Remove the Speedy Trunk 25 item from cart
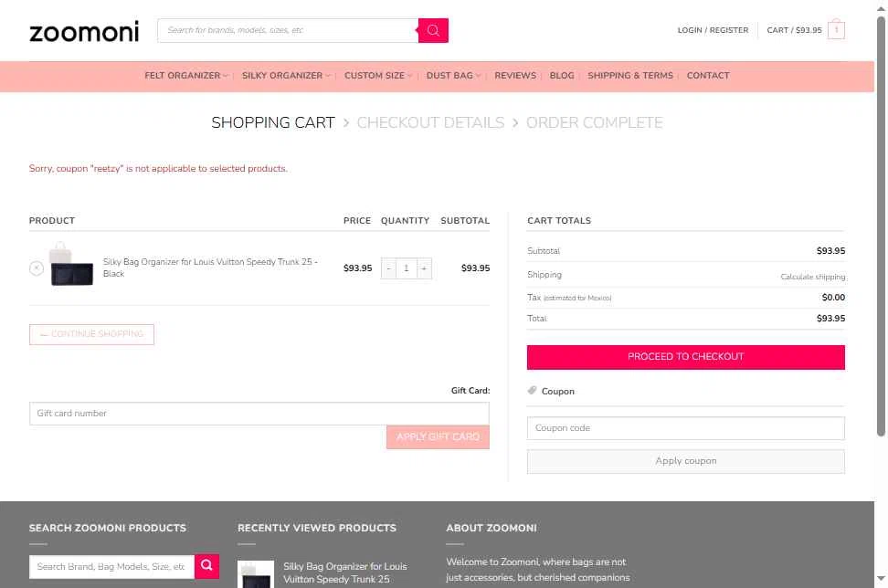This screenshot has width=888, height=588. 37,268
